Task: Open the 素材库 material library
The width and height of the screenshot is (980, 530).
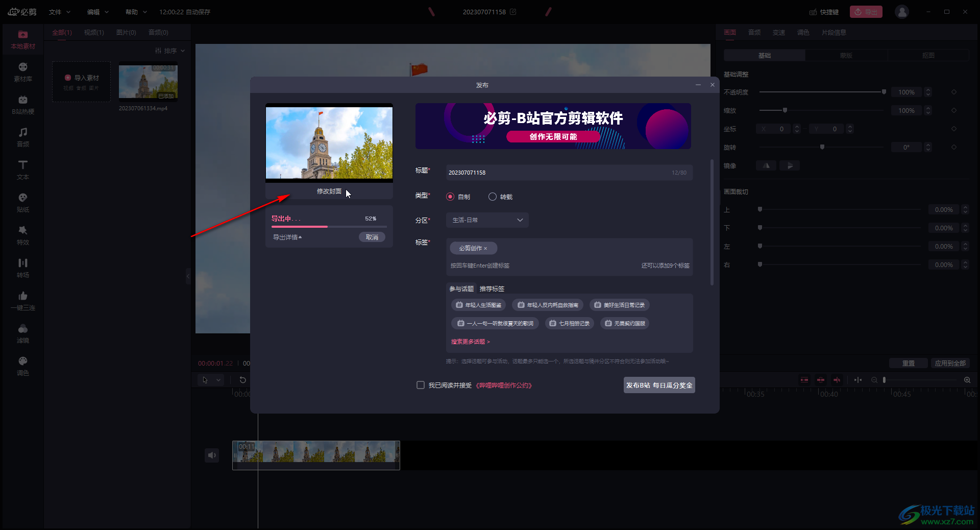Action: 23,73
